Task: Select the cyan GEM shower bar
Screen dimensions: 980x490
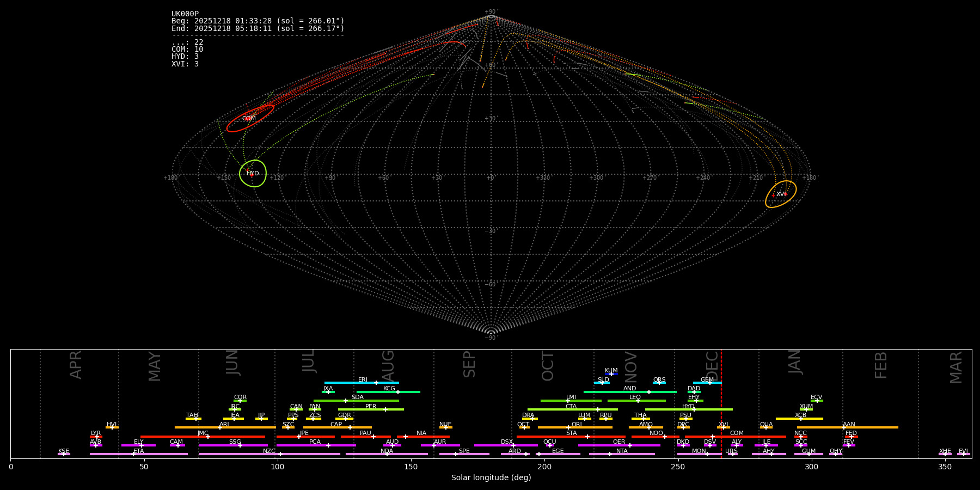Action: pyautogui.click(x=707, y=383)
